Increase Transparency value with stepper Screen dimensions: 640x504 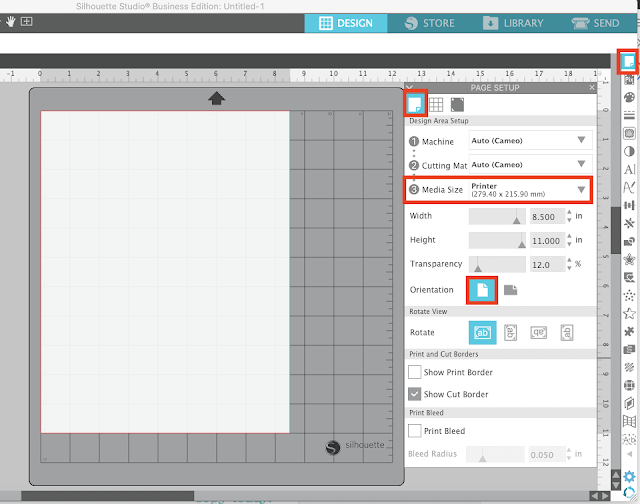(569, 260)
